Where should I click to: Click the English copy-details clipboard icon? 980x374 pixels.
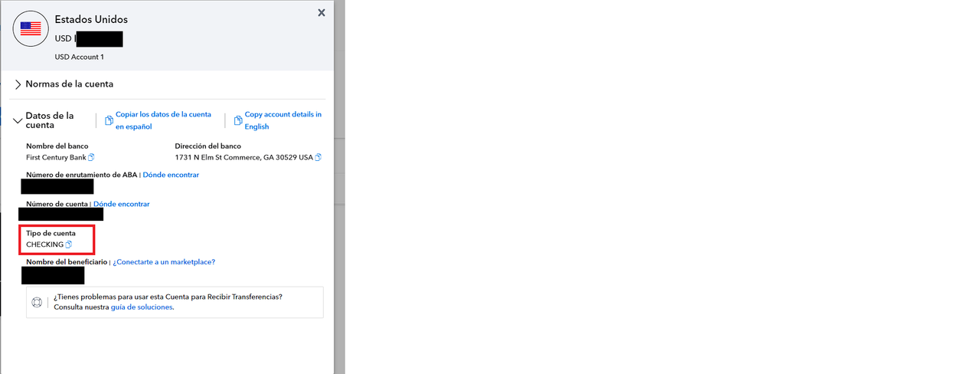238,120
